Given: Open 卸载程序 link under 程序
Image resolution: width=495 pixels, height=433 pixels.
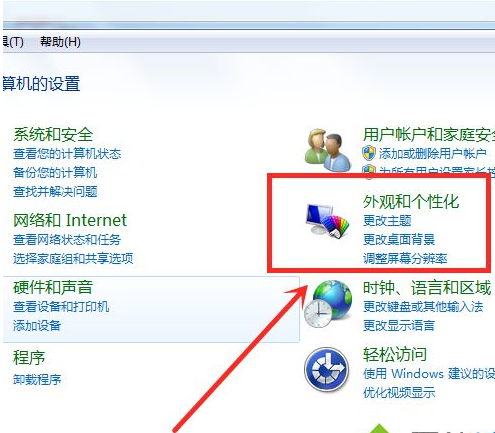Looking at the screenshot, I should pyautogui.click(x=37, y=379).
